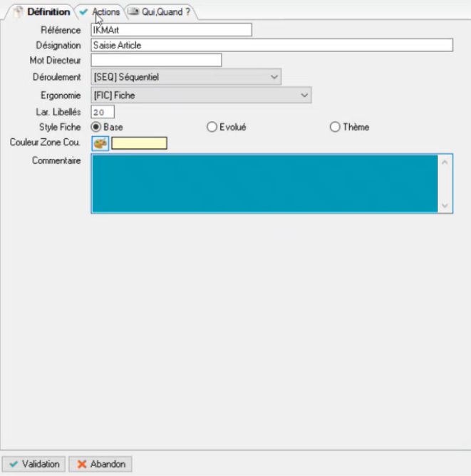471x476 pixels.
Task: Choose the Thème style radio button
Action: (x=335, y=127)
